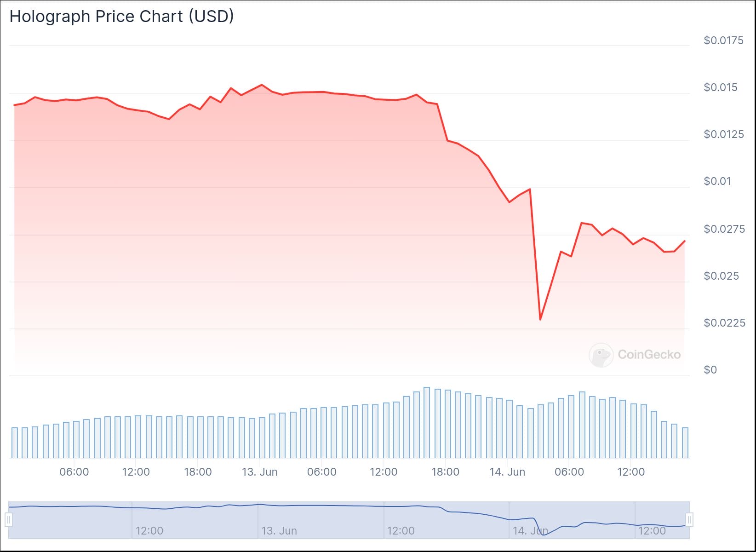The width and height of the screenshot is (756, 552).
Task: Click the $0.0225 y-axis label
Action: (x=724, y=323)
